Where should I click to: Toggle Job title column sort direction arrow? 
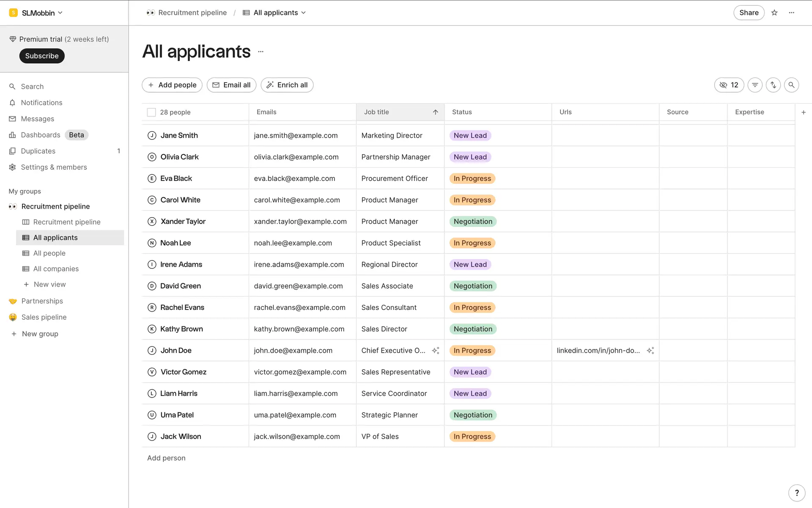pyautogui.click(x=435, y=112)
